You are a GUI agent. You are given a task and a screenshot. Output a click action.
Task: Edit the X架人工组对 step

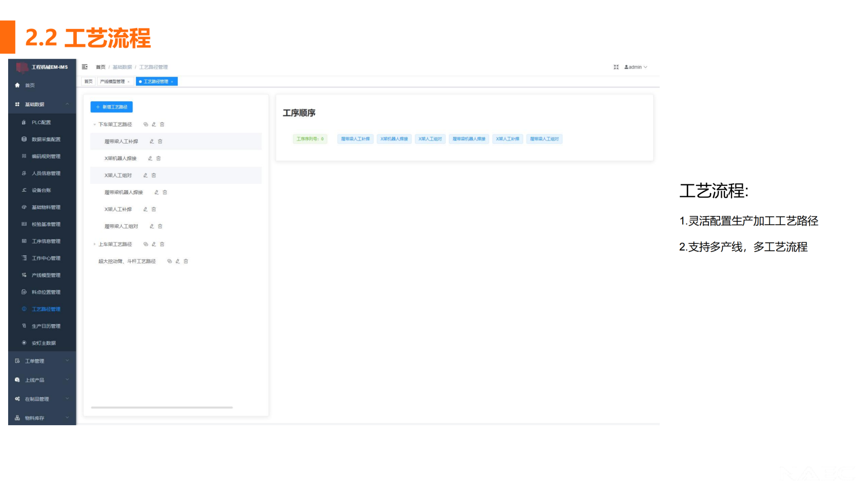(x=146, y=175)
